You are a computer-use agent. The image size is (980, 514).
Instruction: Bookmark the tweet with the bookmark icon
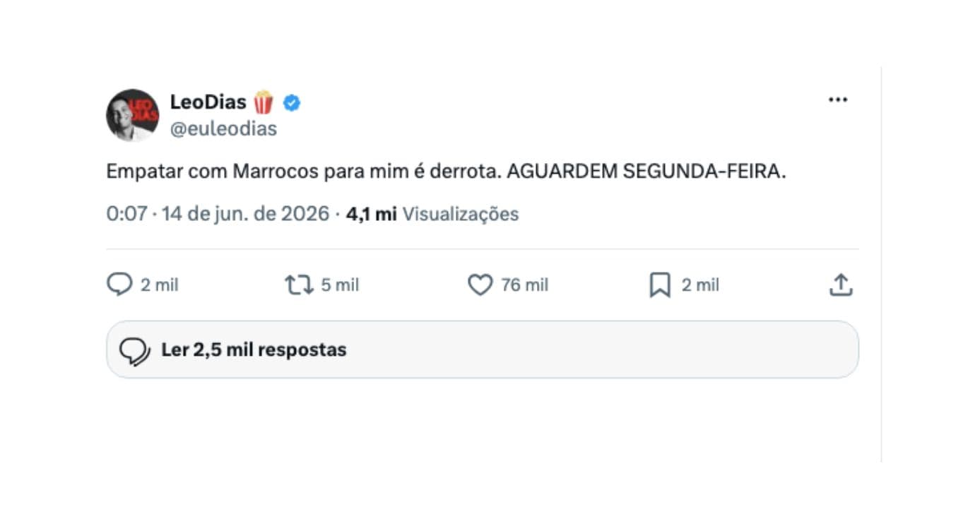[x=660, y=285]
